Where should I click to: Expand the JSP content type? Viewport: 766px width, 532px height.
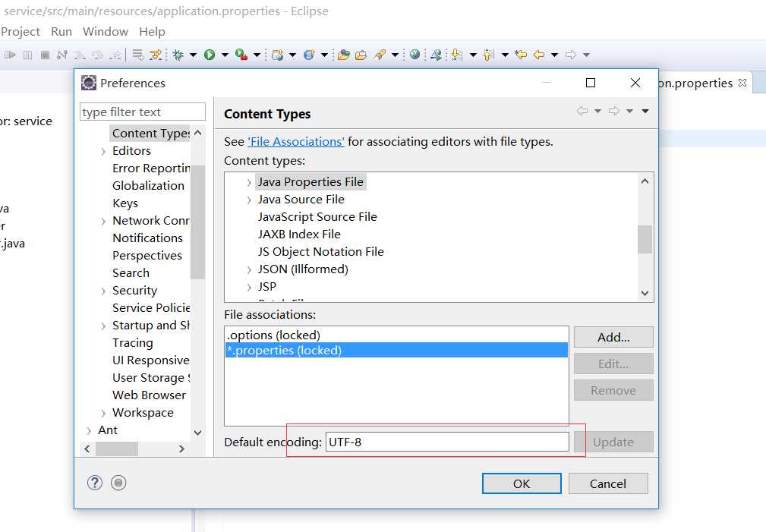[249, 288]
